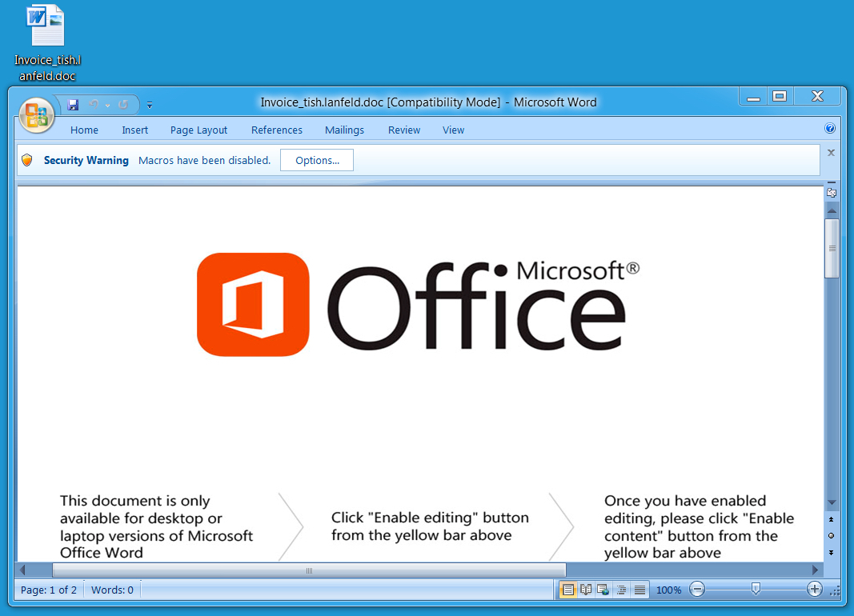Minimize the Microsoft Word window
The image size is (854, 616).
click(x=753, y=97)
